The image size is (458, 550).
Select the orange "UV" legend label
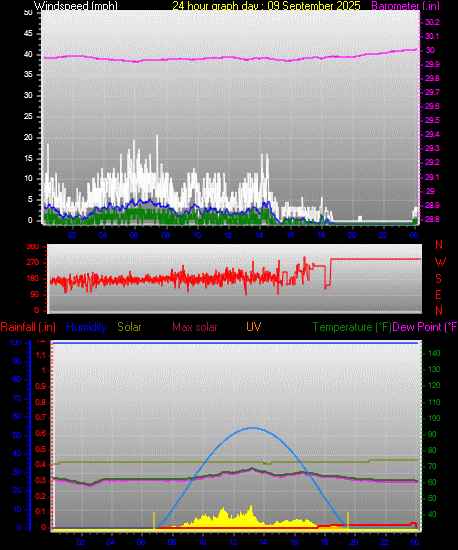pyautogui.click(x=254, y=327)
